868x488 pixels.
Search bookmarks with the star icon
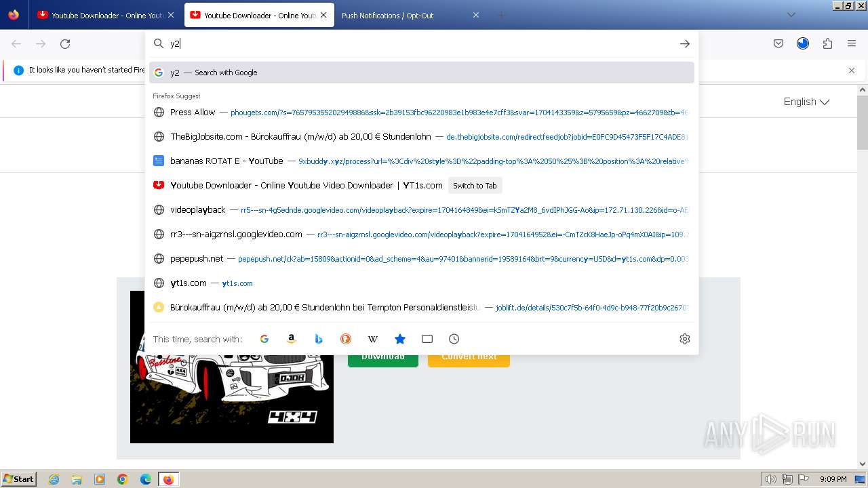coord(400,339)
